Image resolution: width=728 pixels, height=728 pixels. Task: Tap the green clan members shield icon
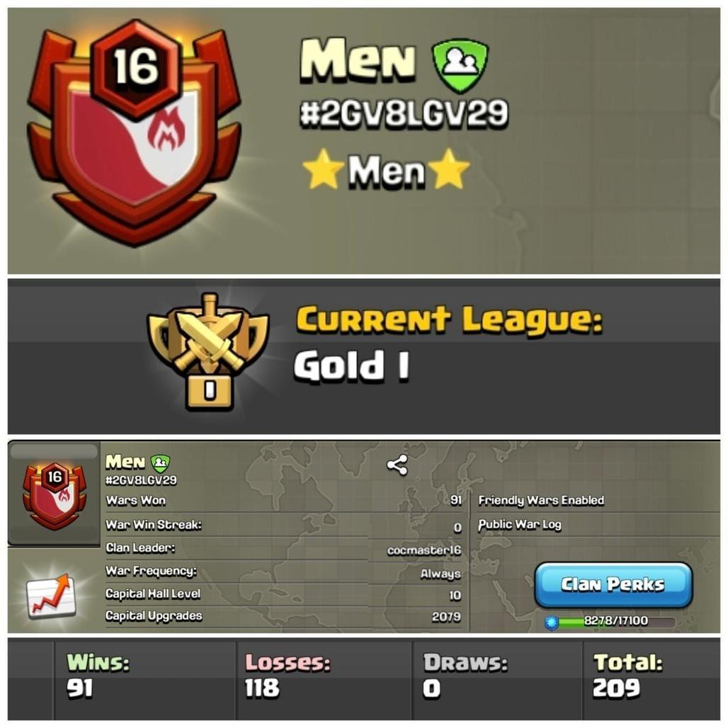click(x=460, y=65)
